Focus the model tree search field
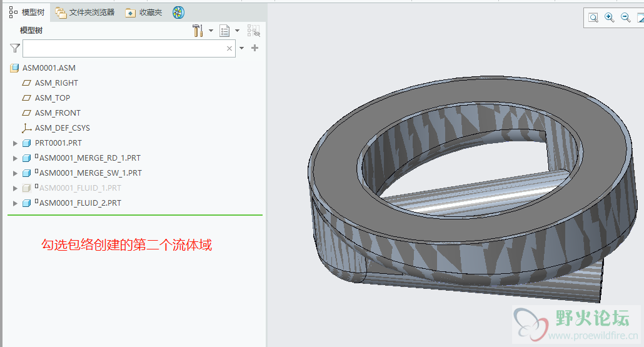 129,49
